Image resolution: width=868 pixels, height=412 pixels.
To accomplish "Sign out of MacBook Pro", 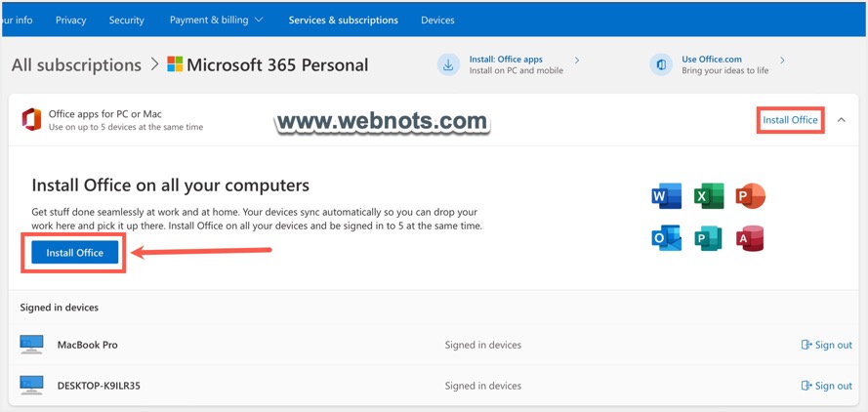I will click(826, 345).
